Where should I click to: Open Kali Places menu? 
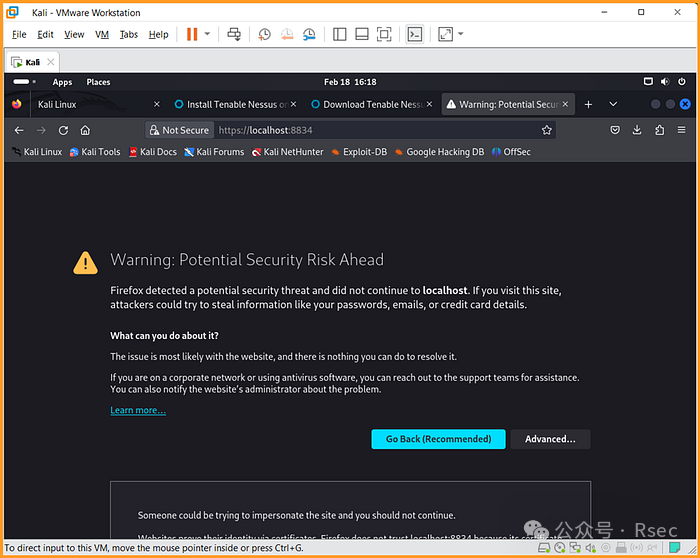98,82
